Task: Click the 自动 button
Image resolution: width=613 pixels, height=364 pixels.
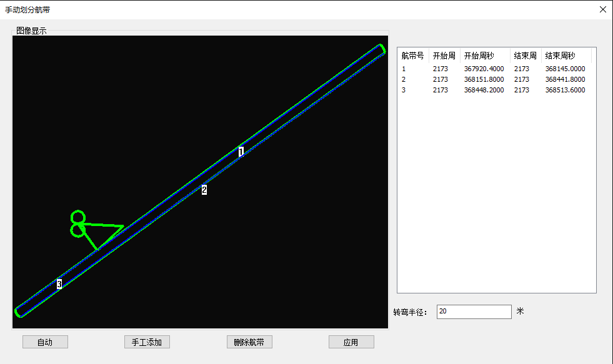Action: pyautogui.click(x=46, y=342)
